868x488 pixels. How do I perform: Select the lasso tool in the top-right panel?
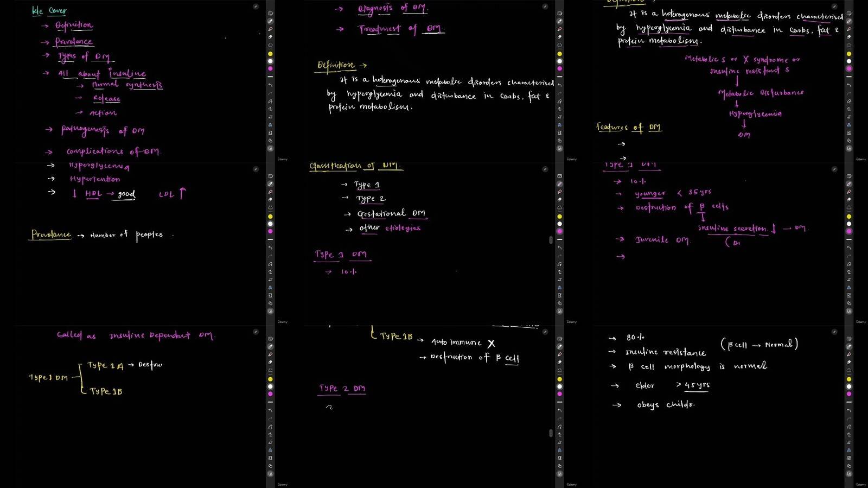pos(848,45)
